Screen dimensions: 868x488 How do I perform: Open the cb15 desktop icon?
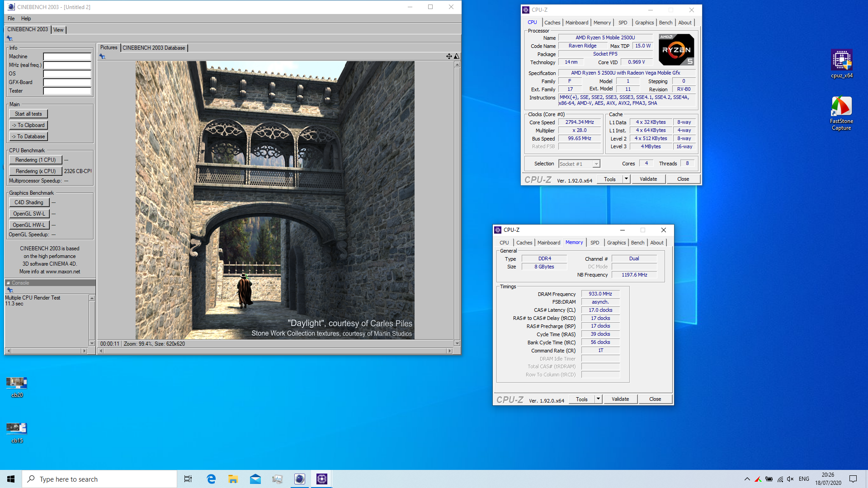click(x=17, y=432)
